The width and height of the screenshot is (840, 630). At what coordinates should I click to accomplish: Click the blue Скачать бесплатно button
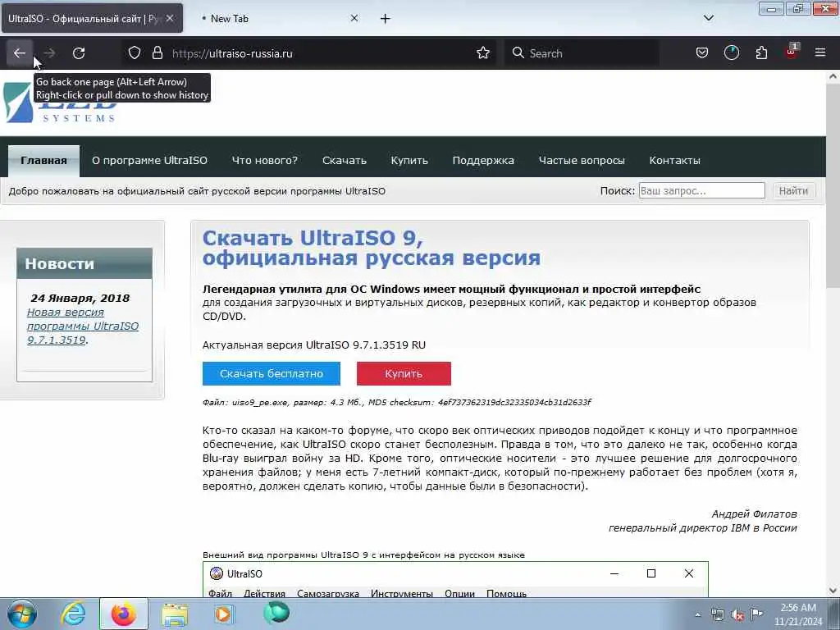pyautogui.click(x=271, y=373)
